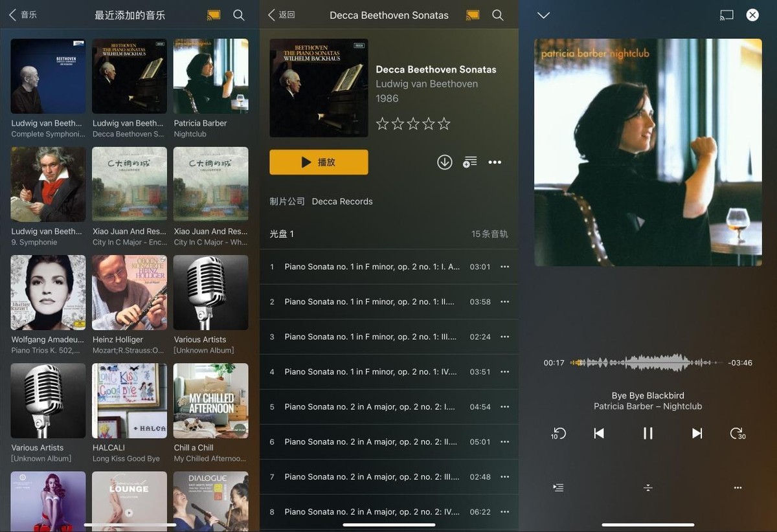Screen dimensions: 777x532
Task: Add album to play queue icon
Action: [470, 162]
